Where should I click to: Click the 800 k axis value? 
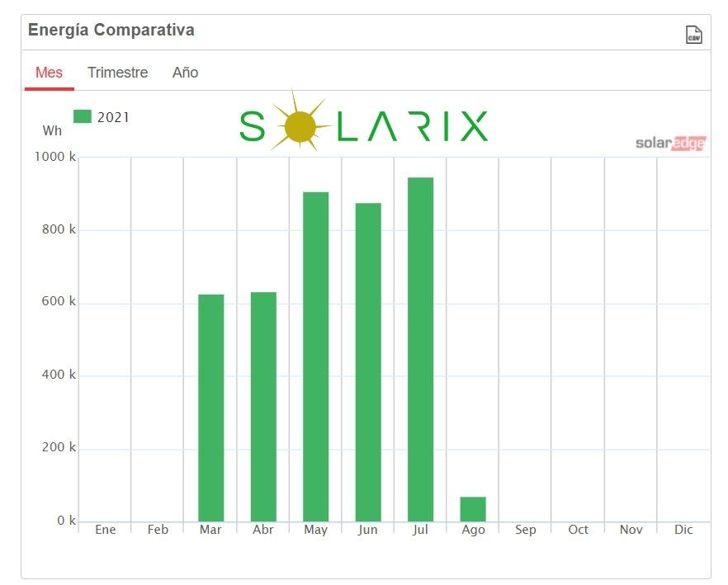coord(59,229)
